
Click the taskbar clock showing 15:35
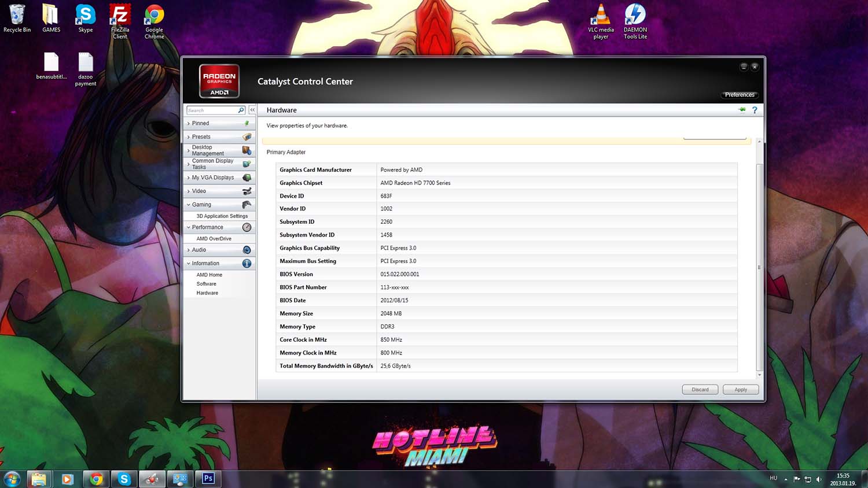point(843,479)
